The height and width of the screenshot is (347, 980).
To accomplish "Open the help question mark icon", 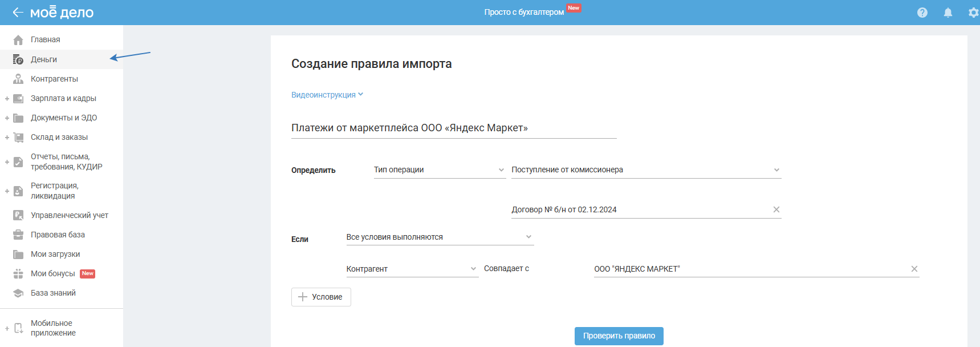I will 922,13.
